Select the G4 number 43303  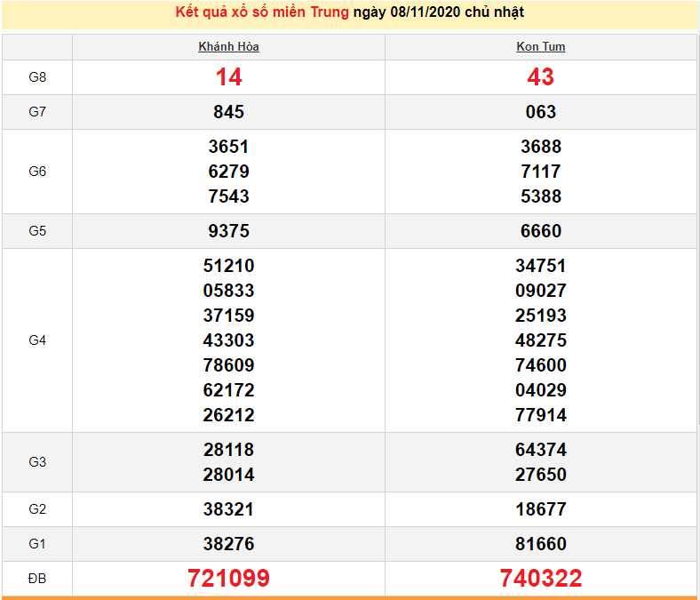(228, 340)
